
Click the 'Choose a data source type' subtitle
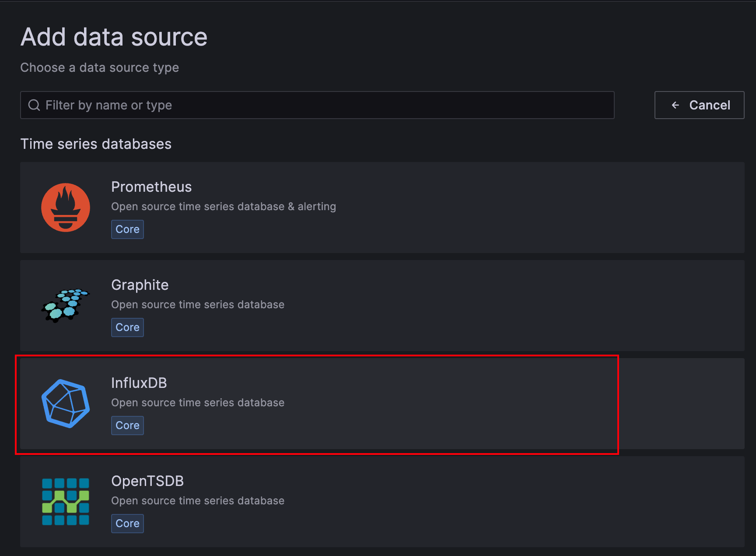[100, 68]
